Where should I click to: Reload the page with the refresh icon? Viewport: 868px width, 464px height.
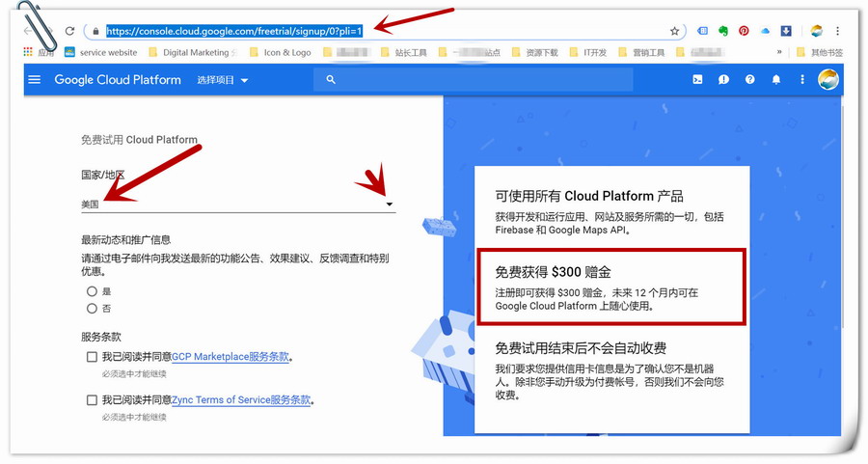coord(69,31)
